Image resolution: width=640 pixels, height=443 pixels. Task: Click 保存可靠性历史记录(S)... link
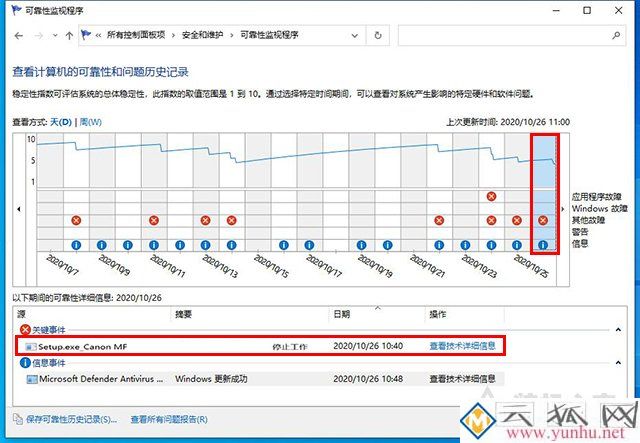click(71, 419)
